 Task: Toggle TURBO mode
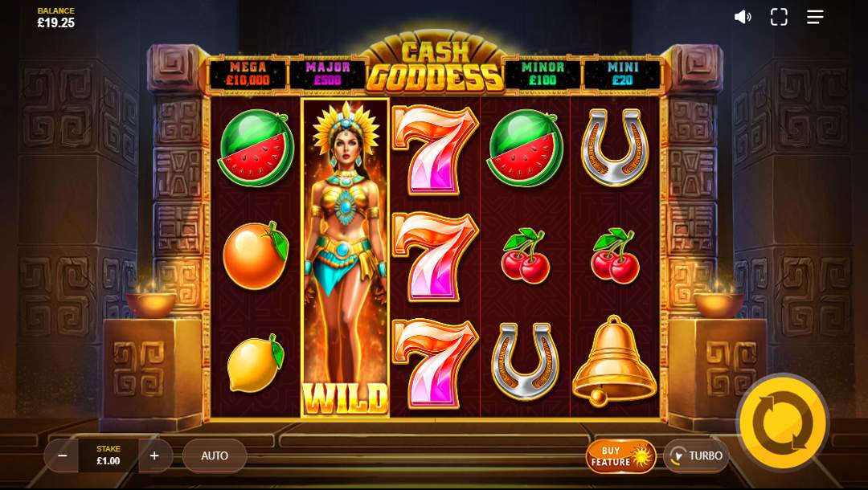pyautogui.click(x=696, y=455)
